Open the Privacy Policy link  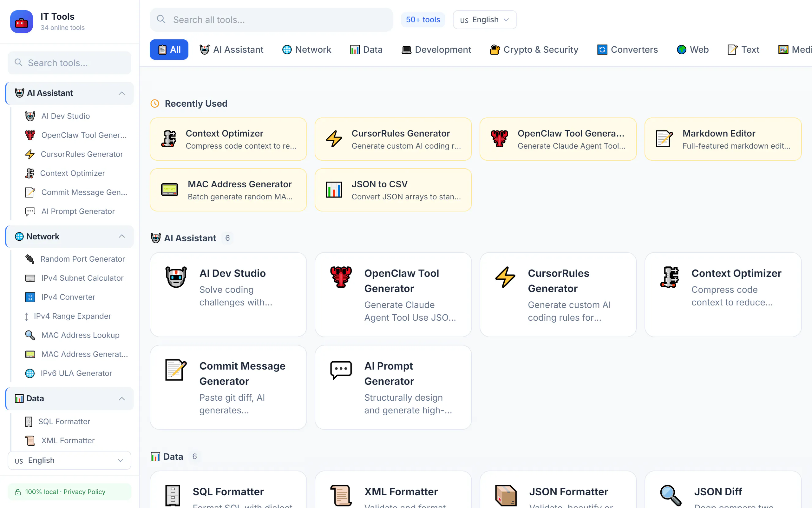84,492
